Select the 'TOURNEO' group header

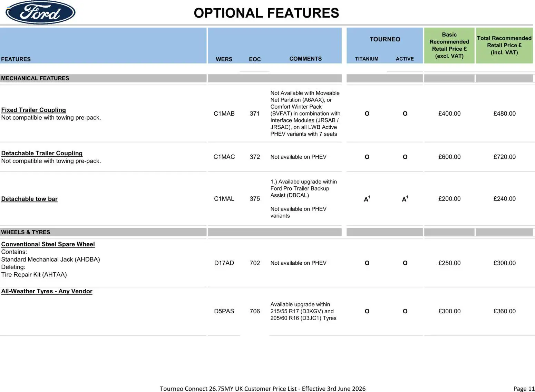[385, 39]
